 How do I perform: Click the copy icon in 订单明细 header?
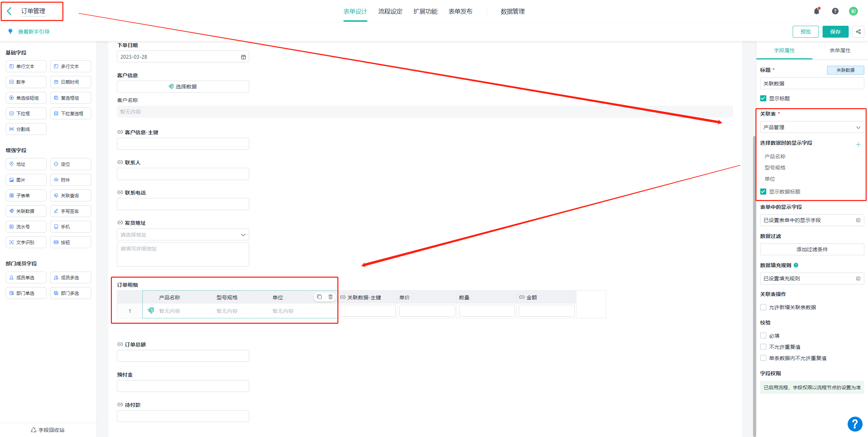coord(319,297)
